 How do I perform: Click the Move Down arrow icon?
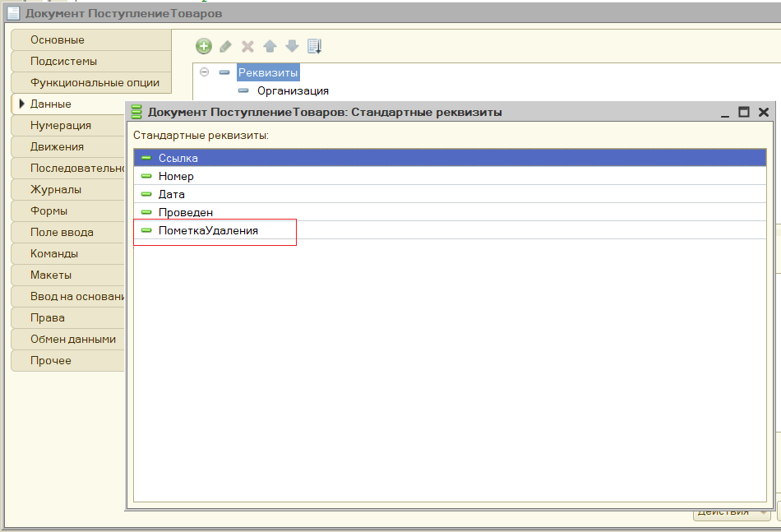[292, 47]
